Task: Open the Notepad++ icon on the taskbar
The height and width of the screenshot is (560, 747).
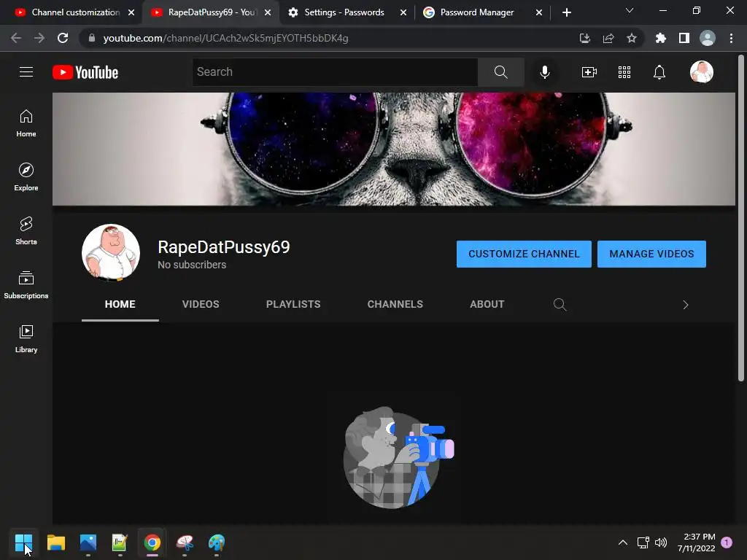Action: pyautogui.click(x=120, y=542)
